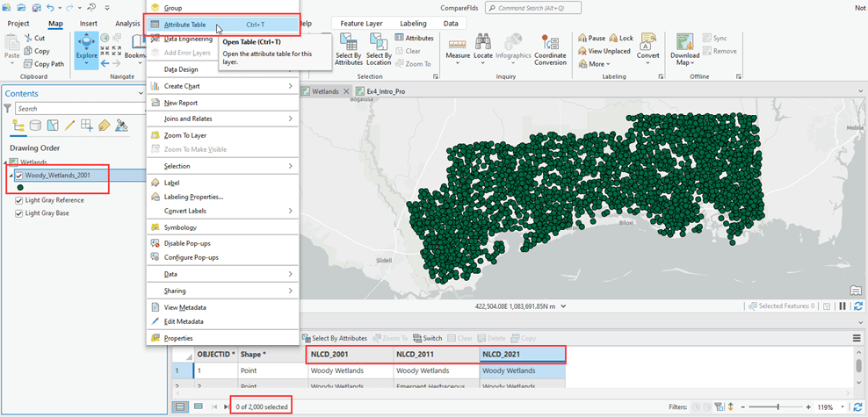Select List By Drawing Order icon
The image size is (868, 417).
(18, 126)
